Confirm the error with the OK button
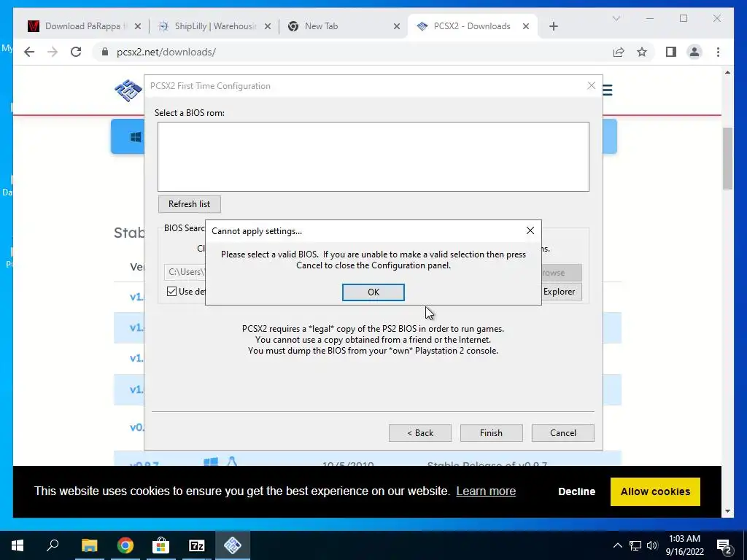This screenshot has width=747, height=560. tap(373, 292)
